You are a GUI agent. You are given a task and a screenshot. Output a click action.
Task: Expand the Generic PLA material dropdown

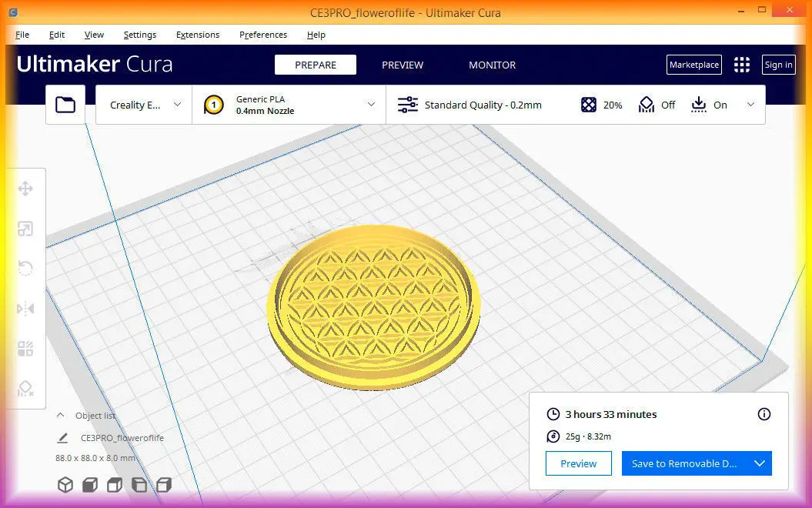tap(371, 104)
